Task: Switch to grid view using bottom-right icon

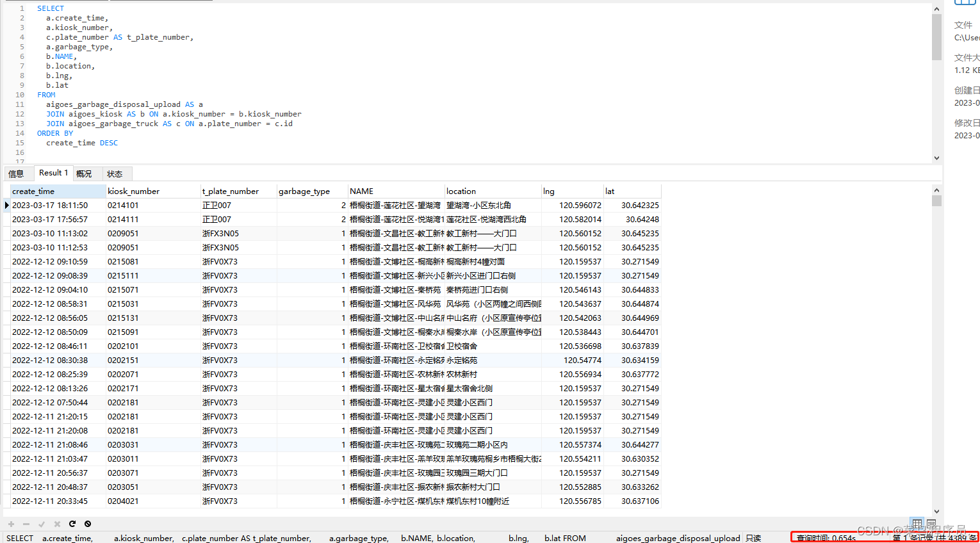Action: 916,524
